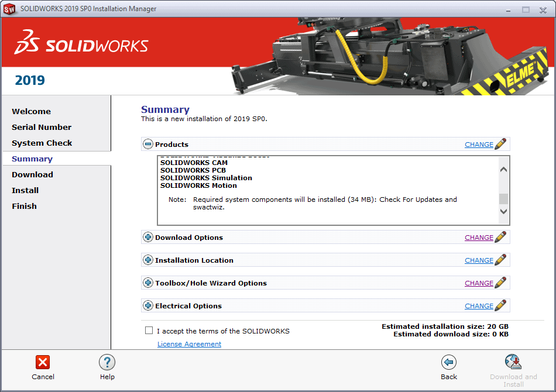Open the License Agreement link
Image resolution: width=556 pixels, height=392 pixels.
pyautogui.click(x=190, y=344)
